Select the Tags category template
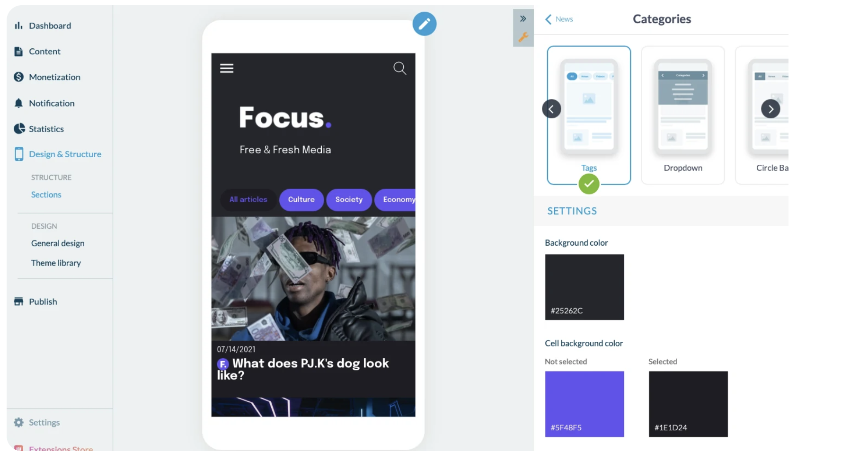 tap(589, 115)
